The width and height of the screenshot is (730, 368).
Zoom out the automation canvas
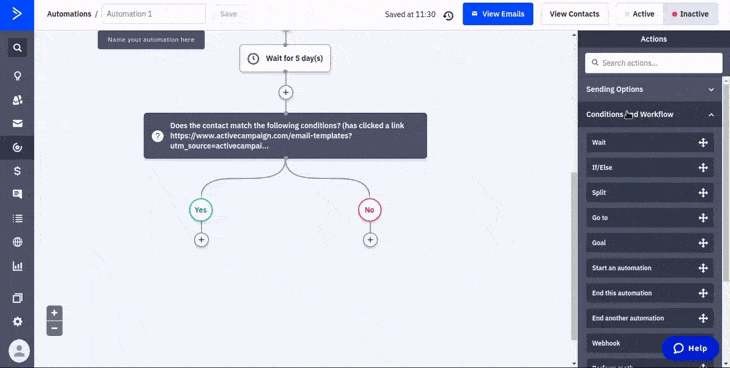click(54, 328)
